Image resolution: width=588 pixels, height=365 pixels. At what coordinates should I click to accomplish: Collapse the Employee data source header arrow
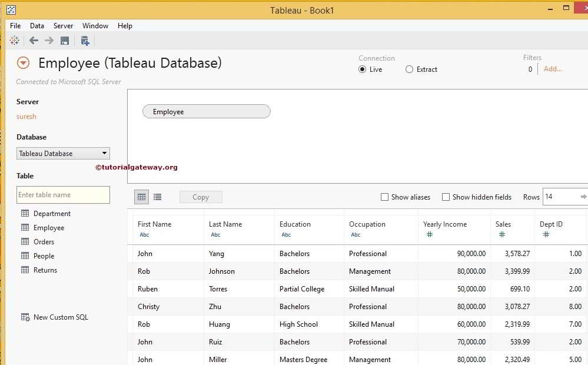(22, 62)
